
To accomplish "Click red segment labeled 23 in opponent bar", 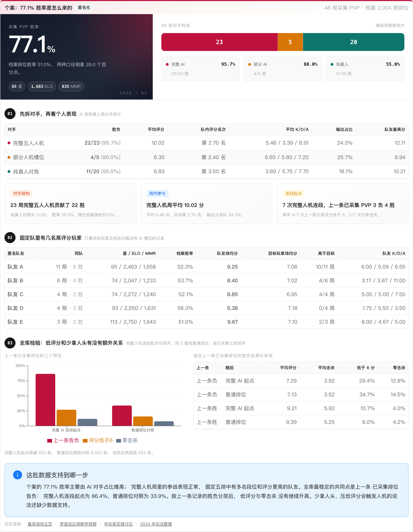I will click(219, 42).
